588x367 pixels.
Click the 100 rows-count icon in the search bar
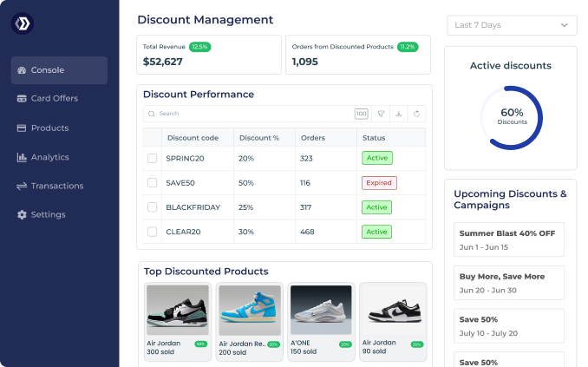[361, 114]
